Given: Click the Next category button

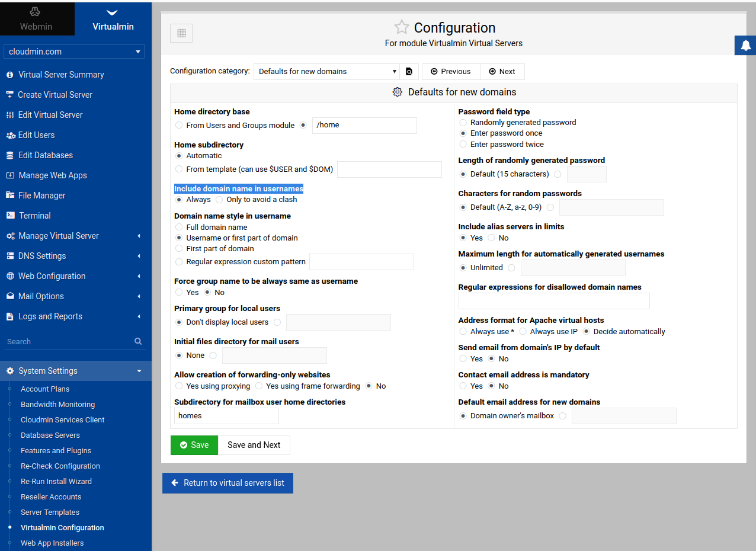Looking at the screenshot, I should 502,72.
